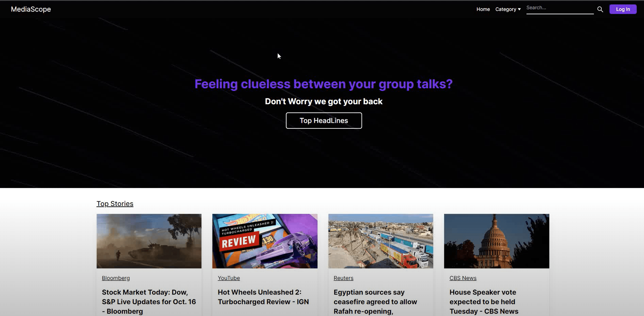This screenshot has width=644, height=316.
Task: Go to Home in navigation bar
Action: tap(483, 9)
